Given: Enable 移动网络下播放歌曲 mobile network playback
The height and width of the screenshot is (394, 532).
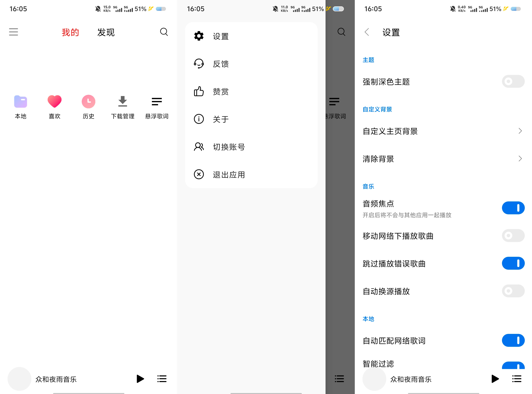Looking at the screenshot, I should click(513, 236).
